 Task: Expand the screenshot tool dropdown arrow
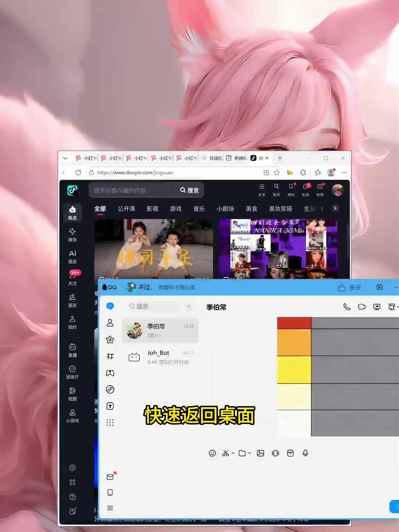pos(233,453)
